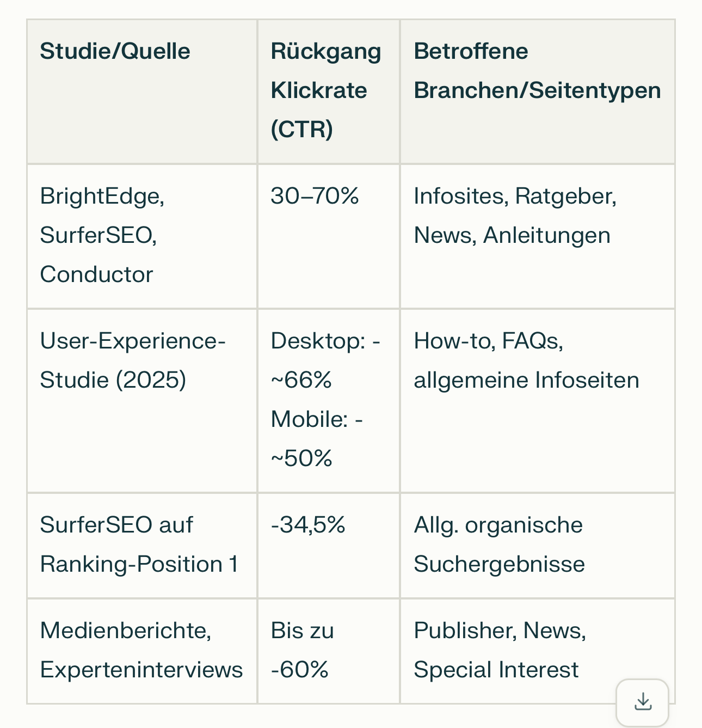Select the Publisher, News, Special Interest cell
The width and height of the screenshot is (702, 728).
(499, 650)
